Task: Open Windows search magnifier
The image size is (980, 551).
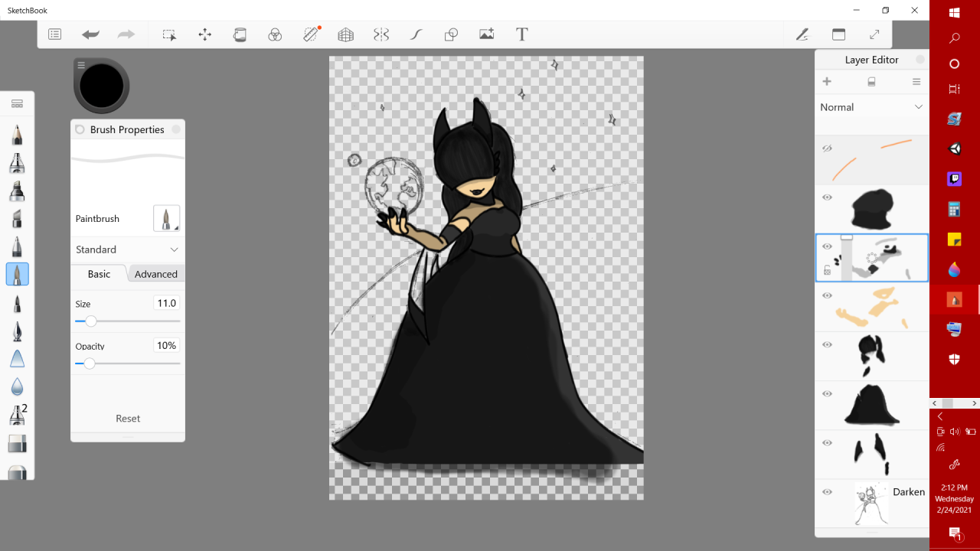Action: pos(955,37)
